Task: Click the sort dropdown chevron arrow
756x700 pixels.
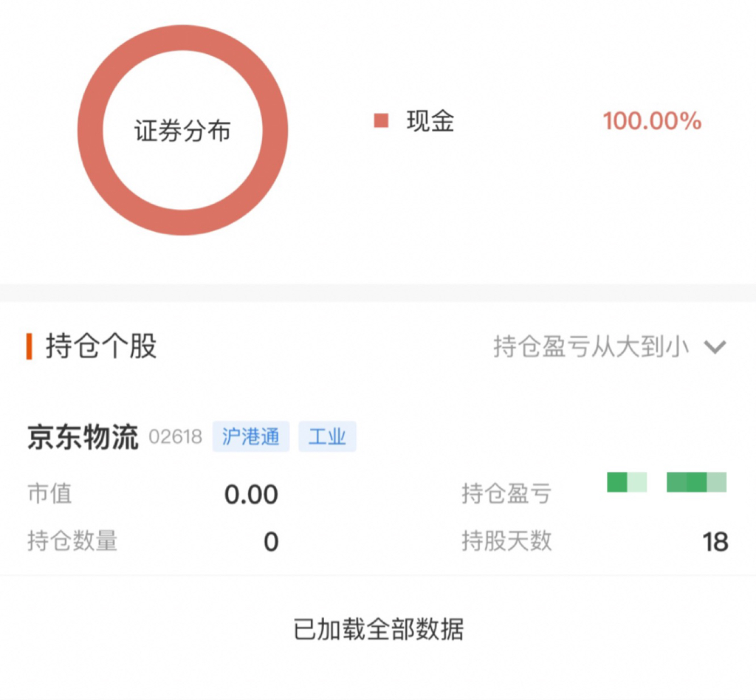Action: point(715,346)
